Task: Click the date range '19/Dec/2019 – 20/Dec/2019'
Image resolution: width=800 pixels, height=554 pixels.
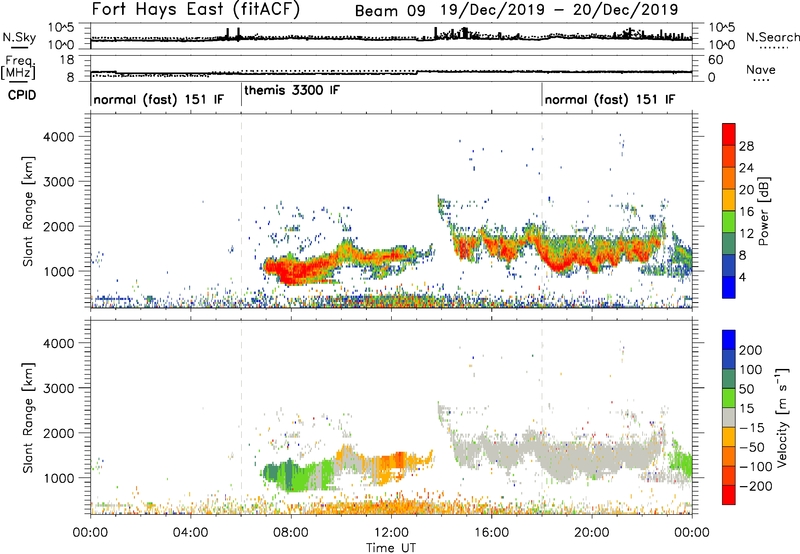Action: (559, 10)
